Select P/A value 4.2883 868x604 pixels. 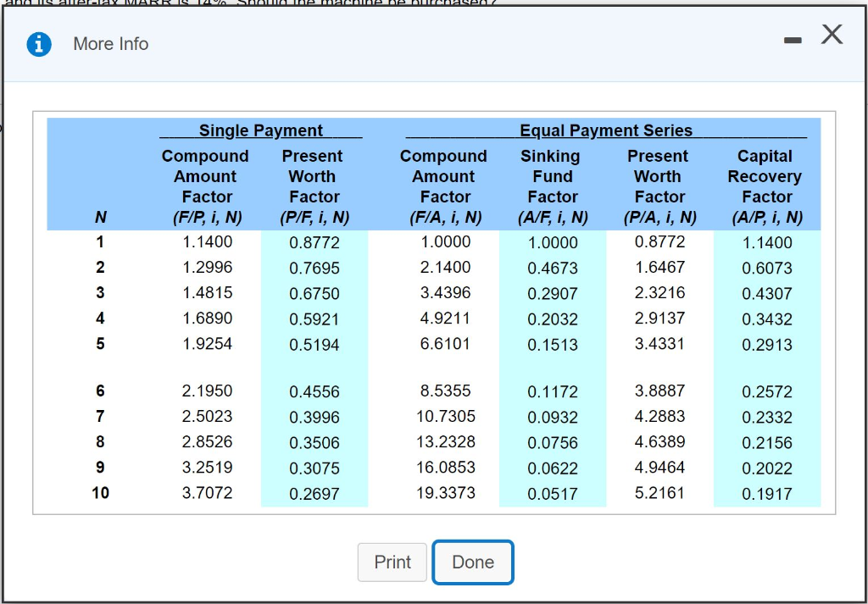(x=659, y=416)
